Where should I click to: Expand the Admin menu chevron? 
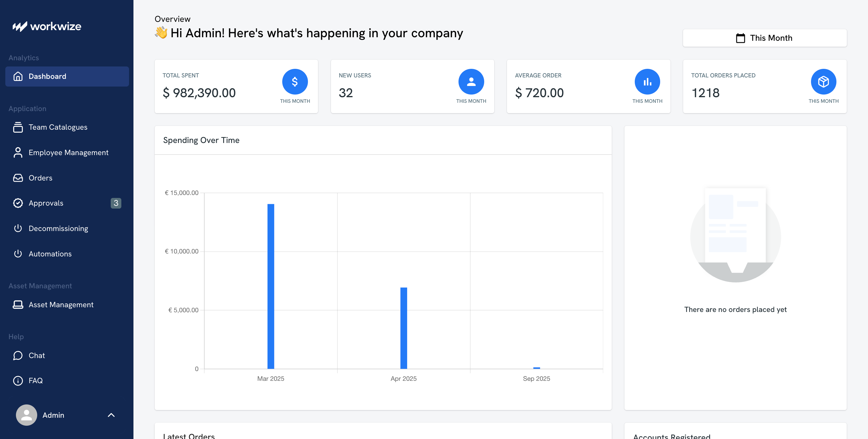pyautogui.click(x=111, y=415)
